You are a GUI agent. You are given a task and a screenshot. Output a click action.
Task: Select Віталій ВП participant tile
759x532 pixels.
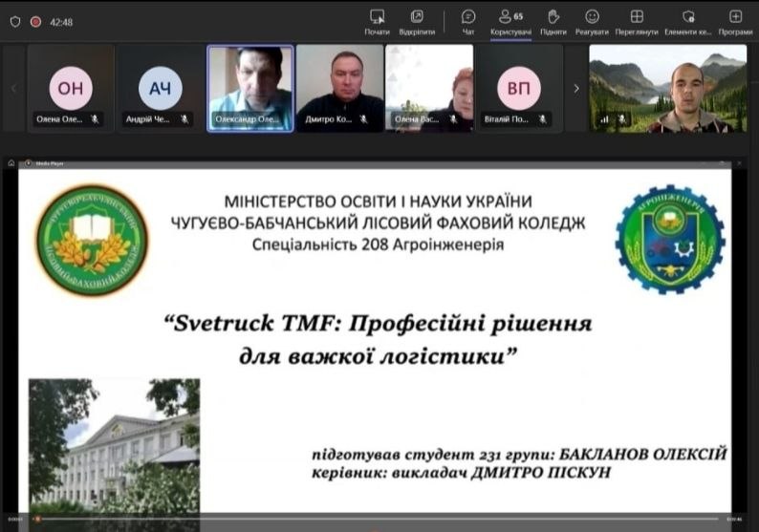519,86
